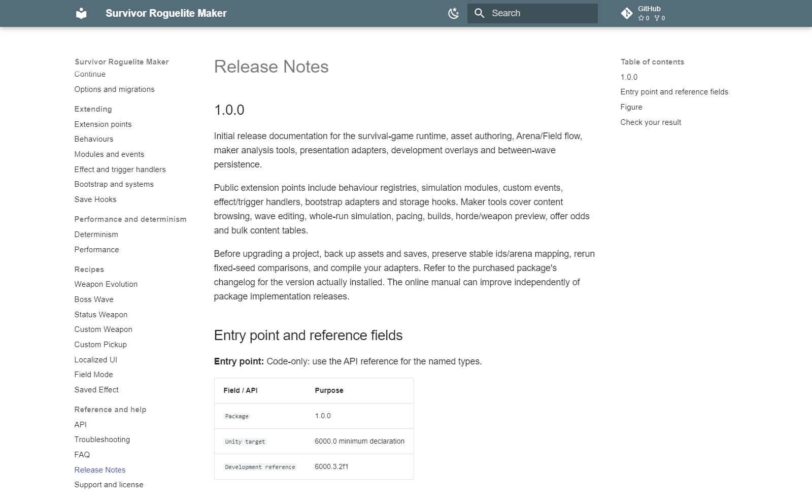
Task: Jump to 1.0.0 in table of contents
Action: click(629, 77)
